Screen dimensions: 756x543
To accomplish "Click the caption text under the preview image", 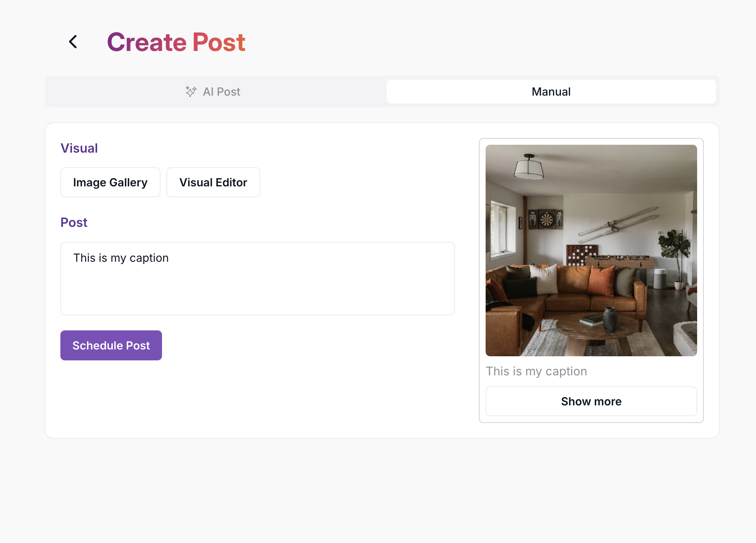I will [x=536, y=371].
